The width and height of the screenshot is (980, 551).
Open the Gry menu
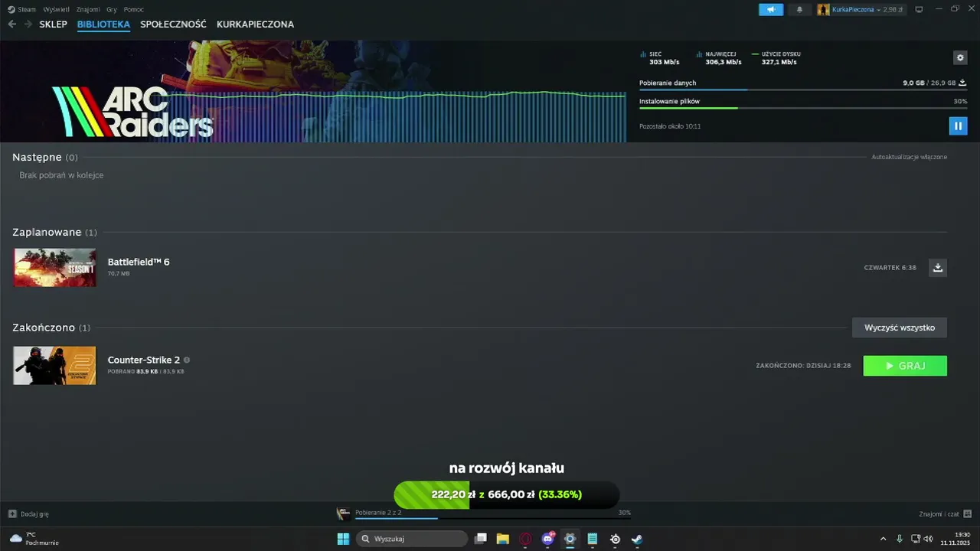pos(112,9)
